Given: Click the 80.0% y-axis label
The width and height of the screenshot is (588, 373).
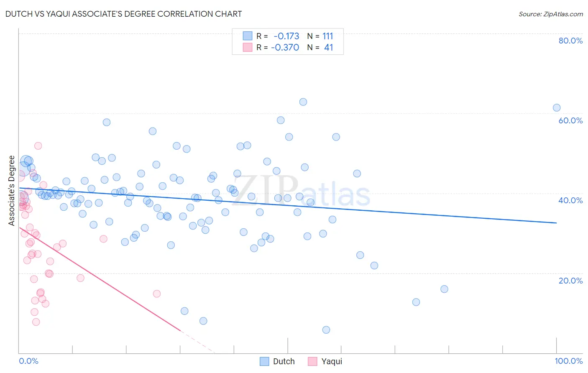Looking at the screenshot, I should coord(570,41).
